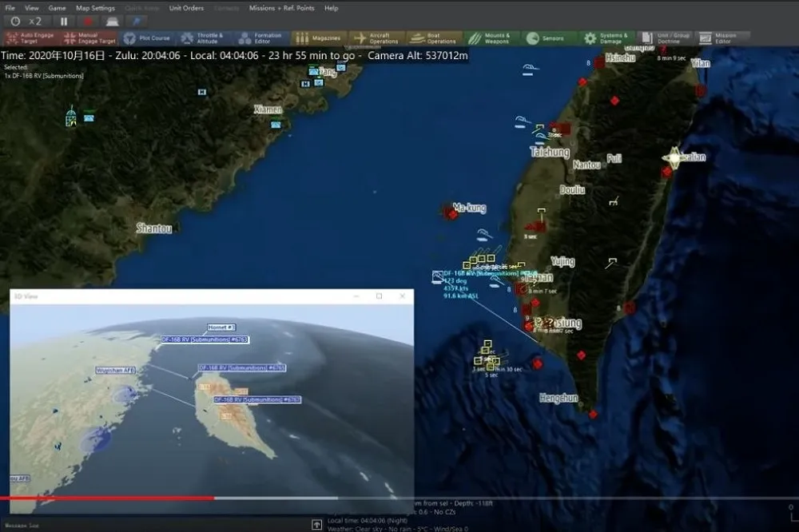The height and width of the screenshot is (532, 799).
Task: Select the white aircraft icon at Hualien
Action: pos(674,158)
